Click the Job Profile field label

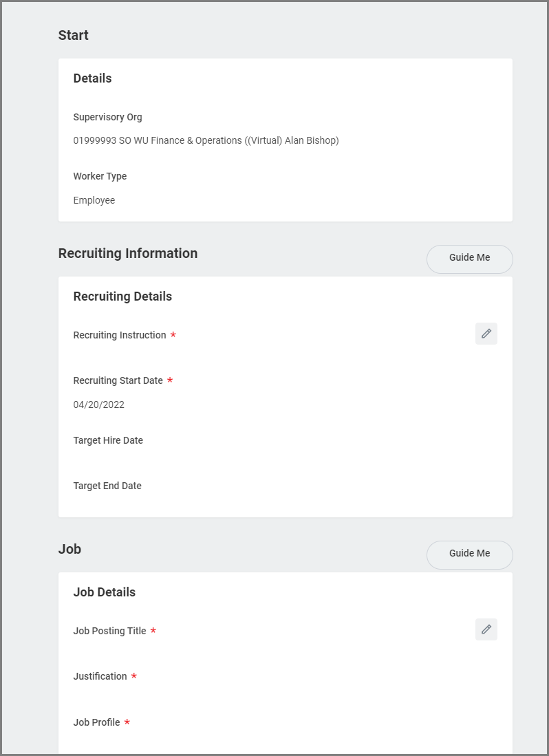click(97, 722)
